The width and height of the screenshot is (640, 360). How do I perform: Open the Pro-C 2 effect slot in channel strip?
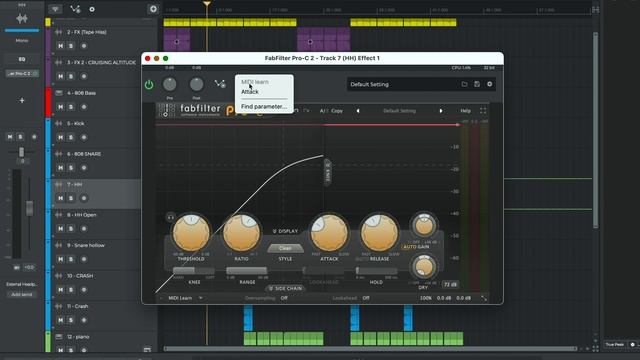click(x=22, y=73)
